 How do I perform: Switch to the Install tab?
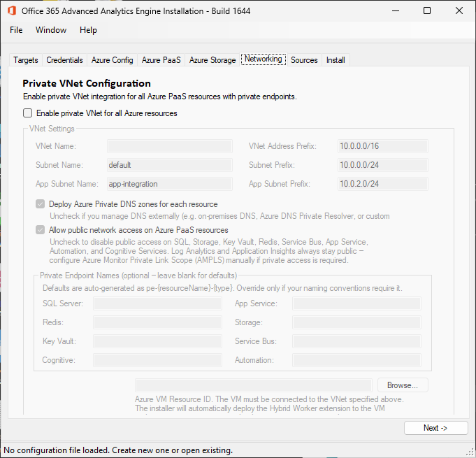(336, 60)
